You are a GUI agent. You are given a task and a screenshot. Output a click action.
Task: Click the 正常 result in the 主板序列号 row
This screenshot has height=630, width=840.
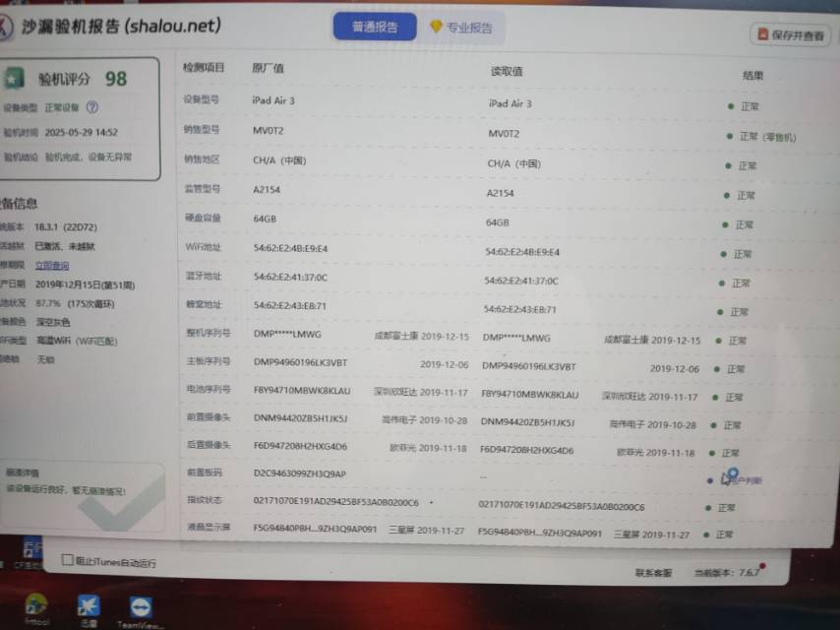point(736,369)
